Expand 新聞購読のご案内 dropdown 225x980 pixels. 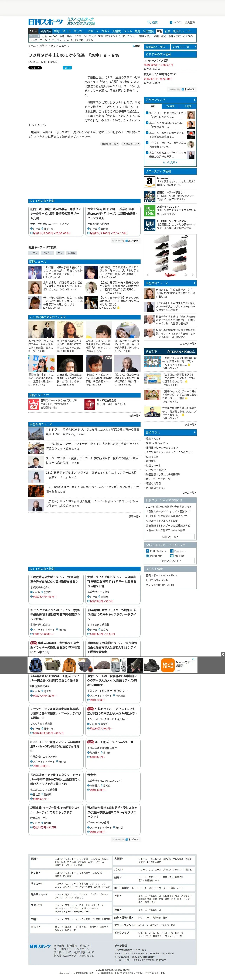point(157,47)
